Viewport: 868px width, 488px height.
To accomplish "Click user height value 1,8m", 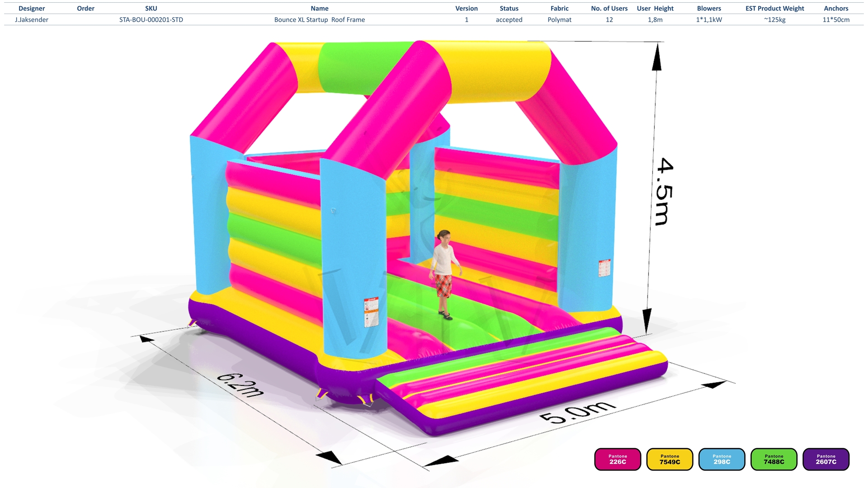I will 655,20.
